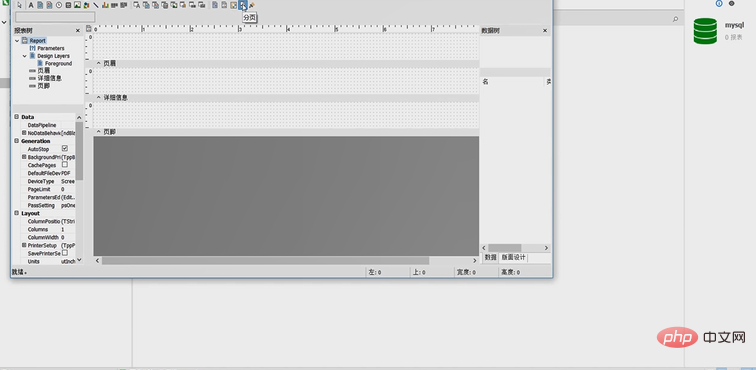Choose the clock system variable tool

point(59,5)
